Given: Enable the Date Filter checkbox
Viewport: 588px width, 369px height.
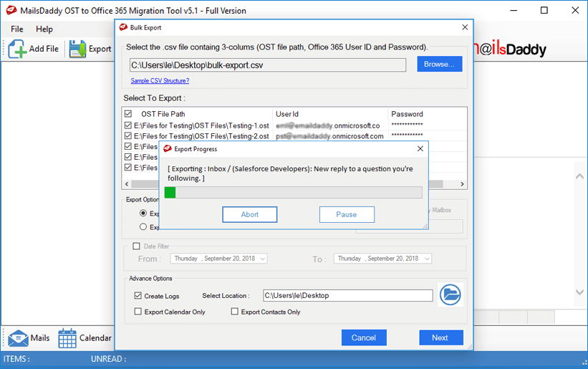Looking at the screenshot, I should (x=137, y=246).
